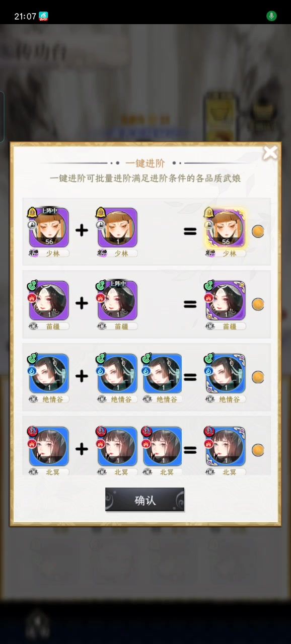Tap the 少林 upgraded result card
The width and height of the screenshot is (291, 644).
pyautogui.click(x=225, y=227)
